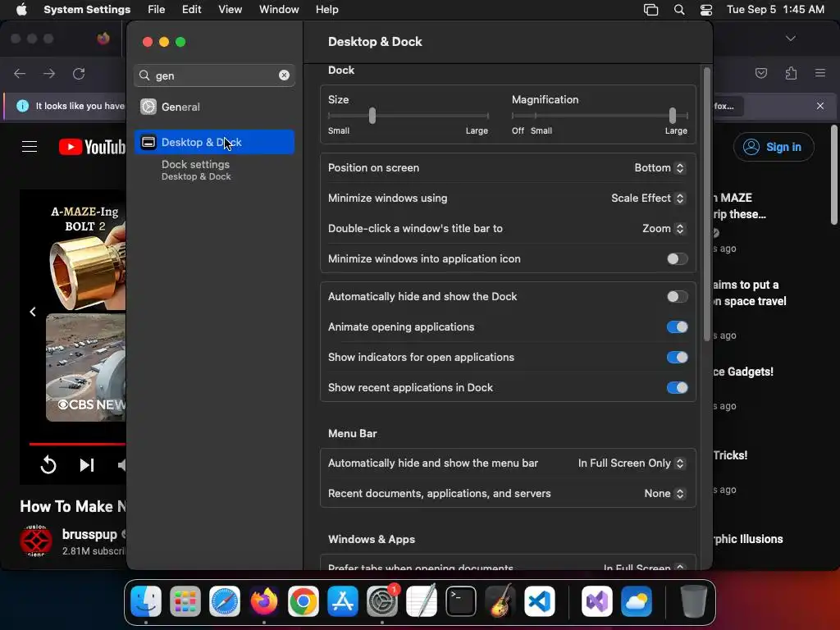This screenshot has width=840, height=630.
Task: Click the Pocket save icon in Firefox
Action: point(761,73)
